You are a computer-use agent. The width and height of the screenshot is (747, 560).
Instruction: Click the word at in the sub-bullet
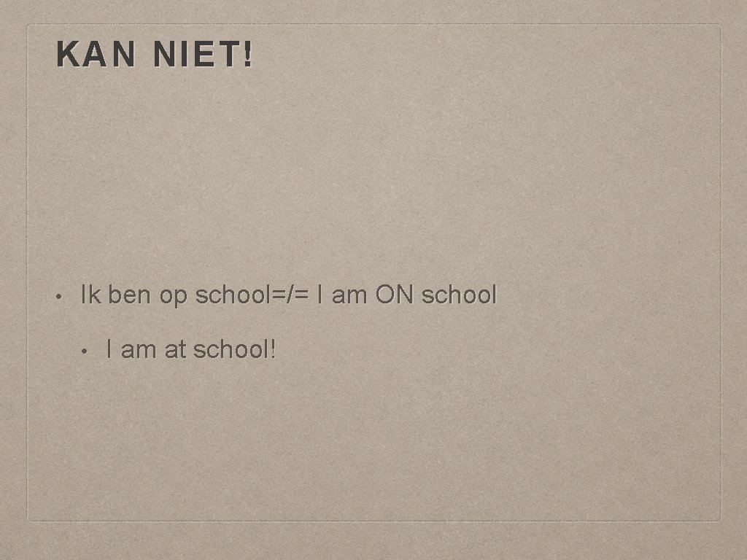[176, 349]
